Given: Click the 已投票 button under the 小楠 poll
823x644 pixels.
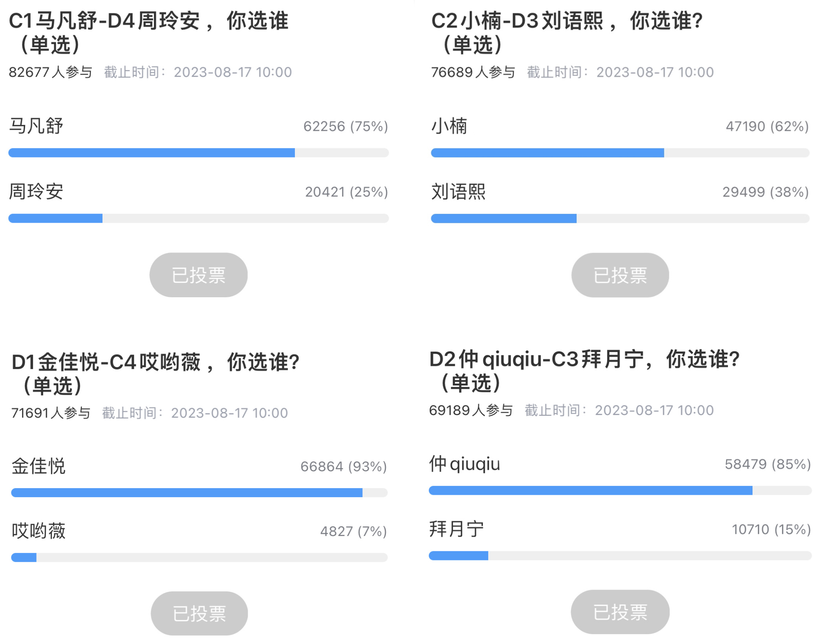Looking at the screenshot, I should (620, 275).
